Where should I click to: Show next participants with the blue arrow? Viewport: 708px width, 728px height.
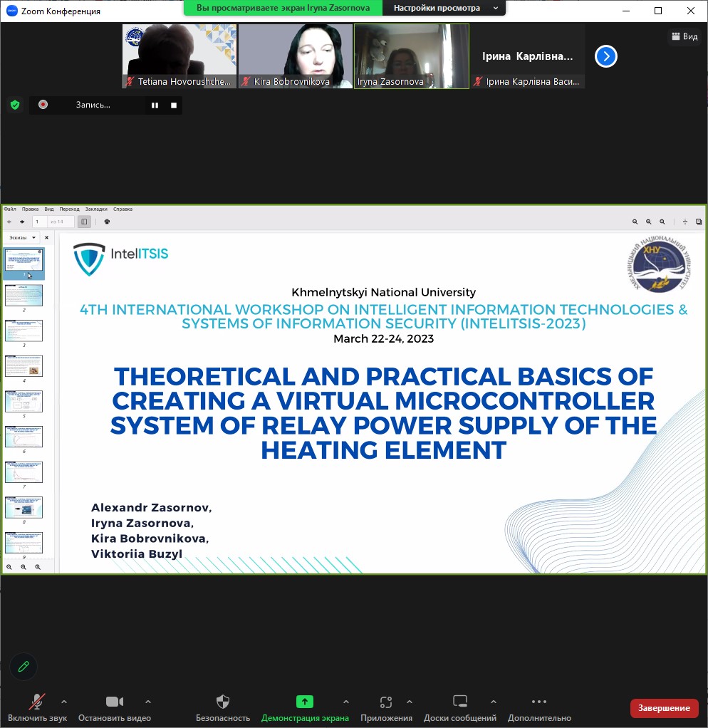tap(605, 56)
